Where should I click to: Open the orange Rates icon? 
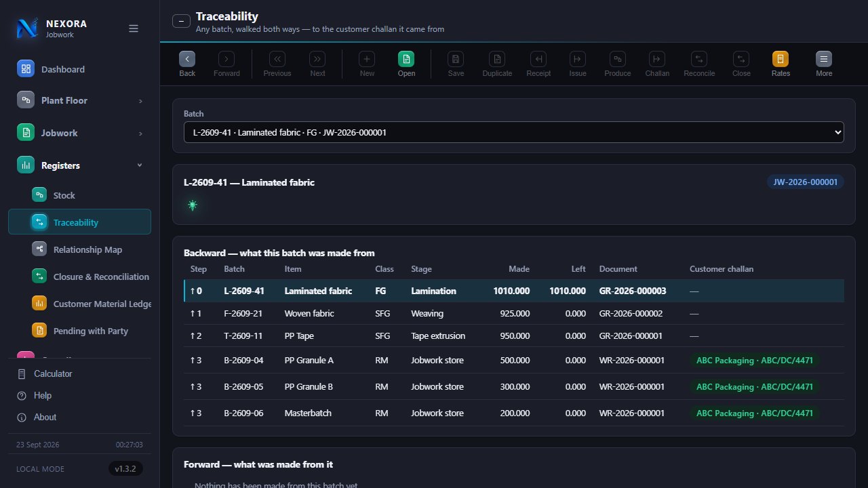[x=781, y=59]
